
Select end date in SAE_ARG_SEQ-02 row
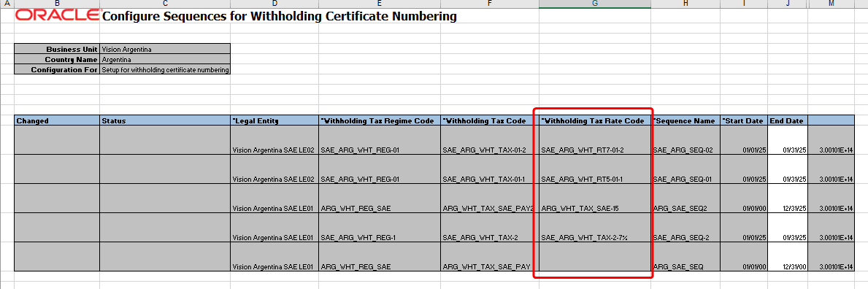pyautogui.click(x=788, y=140)
